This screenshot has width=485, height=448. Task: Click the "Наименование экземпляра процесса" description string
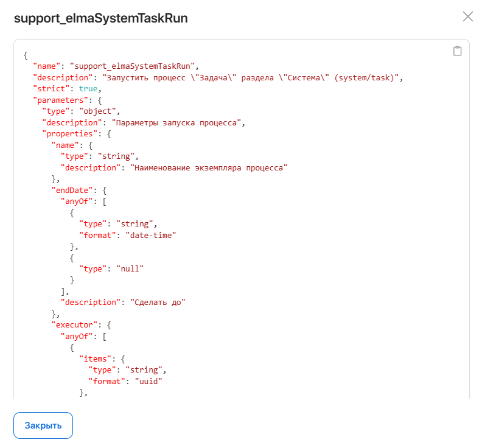[x=209, y=167]
